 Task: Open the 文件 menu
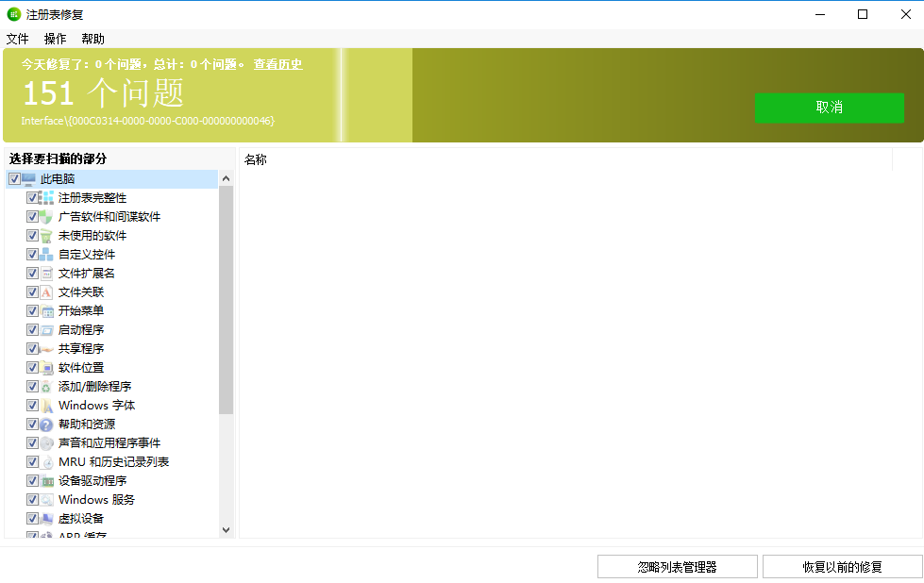click(x=18, y=39)
